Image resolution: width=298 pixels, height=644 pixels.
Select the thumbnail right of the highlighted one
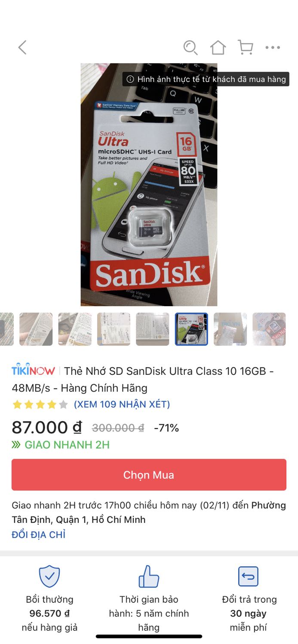pyautogui.click(x=230, y=329)
